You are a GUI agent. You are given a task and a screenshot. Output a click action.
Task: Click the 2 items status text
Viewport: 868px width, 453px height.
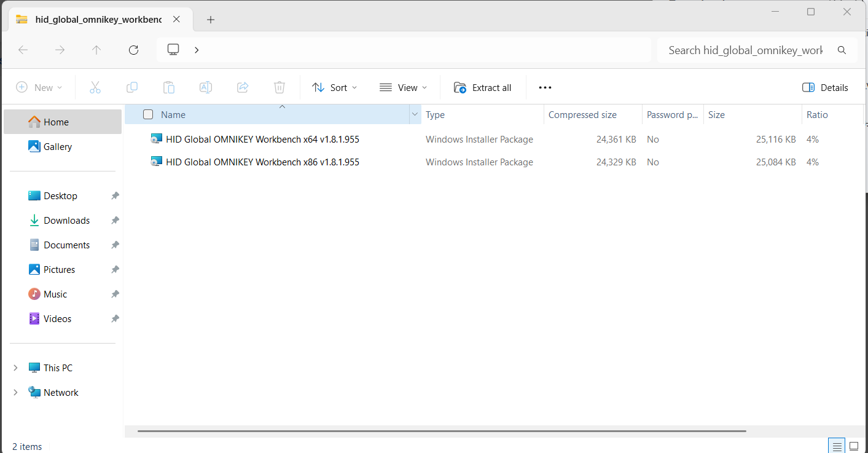[x=27, y=447]
